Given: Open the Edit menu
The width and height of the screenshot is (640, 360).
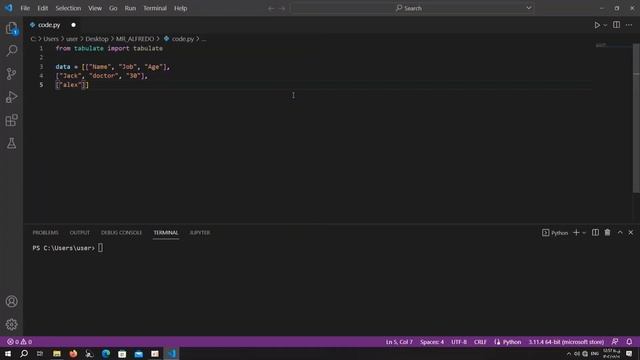Looking at the screenshot, I should (x=42, y=8).
